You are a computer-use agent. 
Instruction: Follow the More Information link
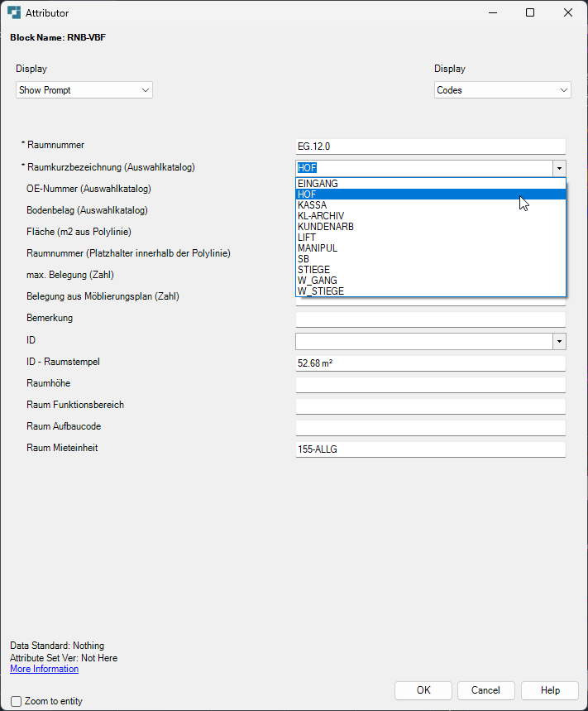(45, 669)
